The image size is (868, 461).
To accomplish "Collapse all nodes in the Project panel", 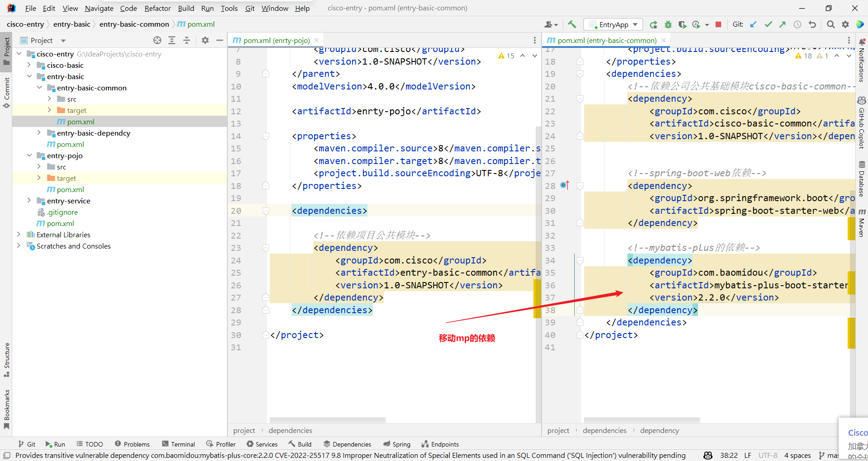I will tap(187, 40).
